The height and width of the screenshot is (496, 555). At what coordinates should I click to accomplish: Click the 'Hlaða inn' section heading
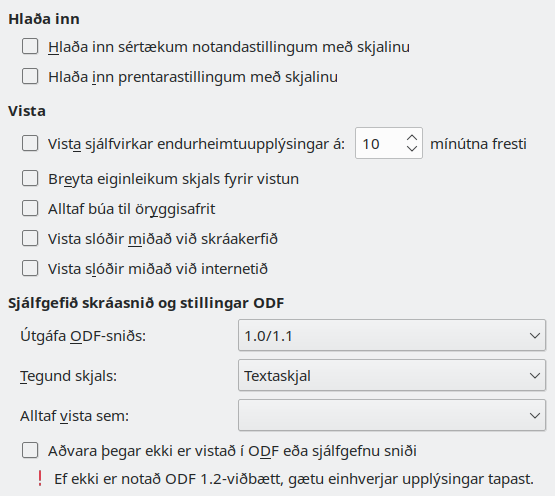point(44,19)
